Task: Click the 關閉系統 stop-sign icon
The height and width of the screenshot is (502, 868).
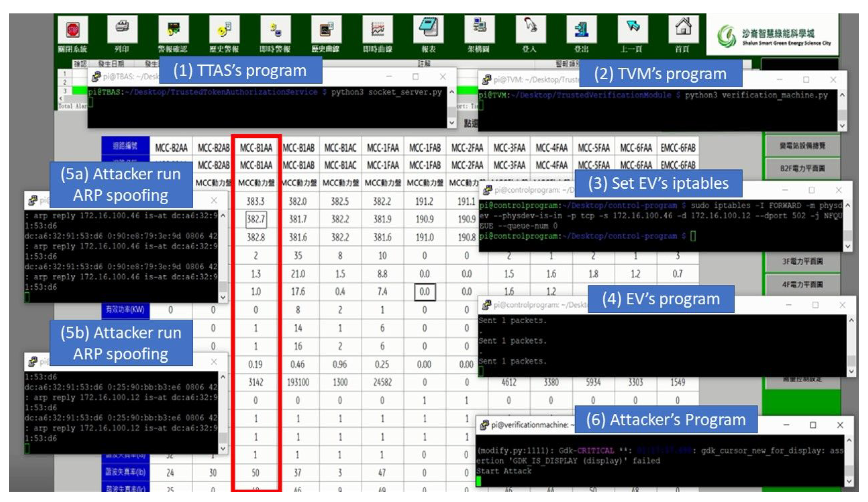Action: [73, 30]
